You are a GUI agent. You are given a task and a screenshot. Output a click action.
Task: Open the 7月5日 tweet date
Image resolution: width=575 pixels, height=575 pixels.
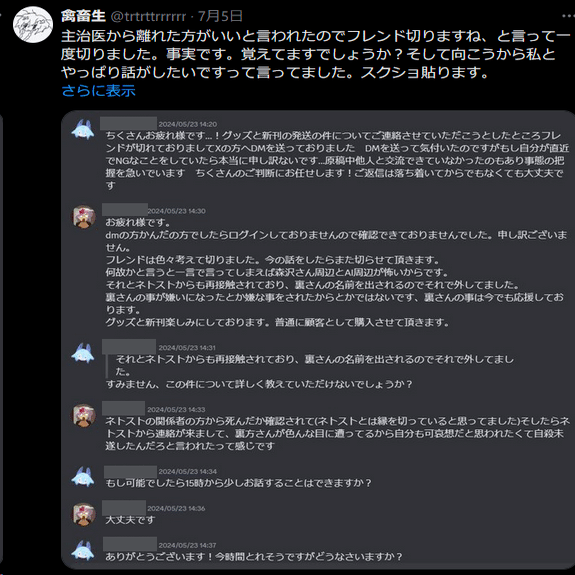(220, 16)
